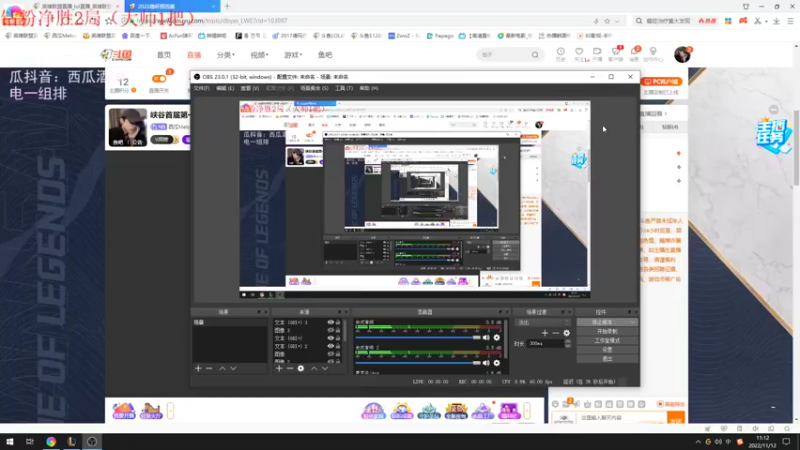This screenshot has width=800, height=450.
Task: Open Windows notification center icon
Action: click(786, 441)
